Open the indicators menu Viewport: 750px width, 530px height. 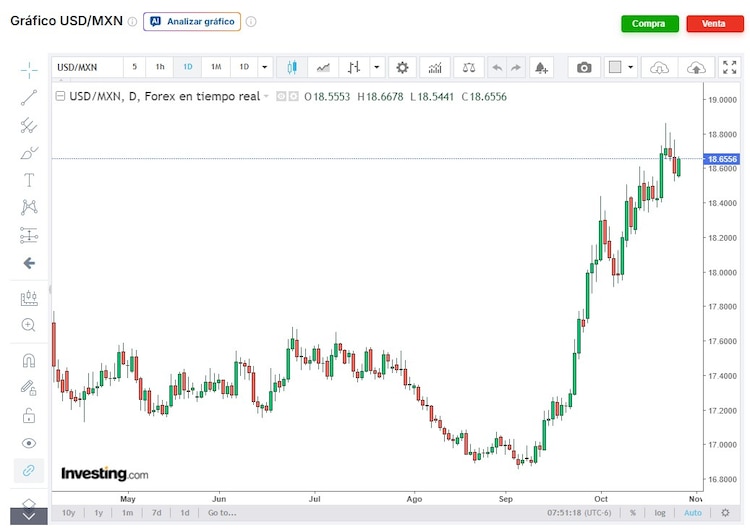click(x=435, y=67)
